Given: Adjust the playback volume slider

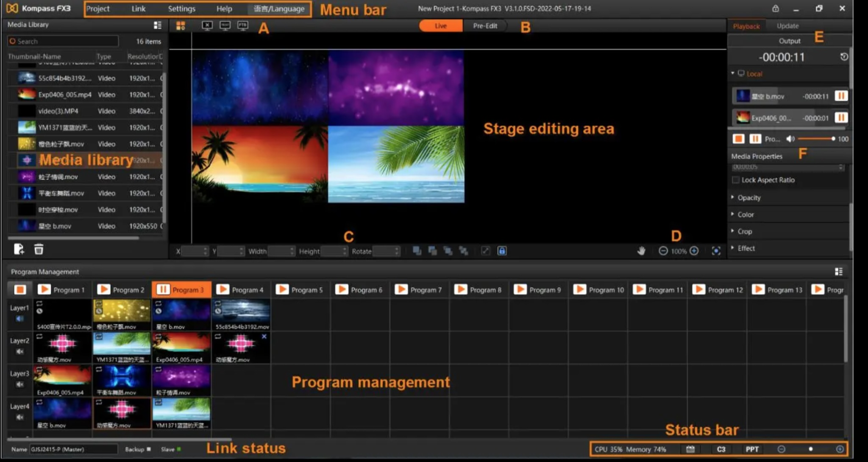Looking at the screenshot, I should click(x=816, y=139).
